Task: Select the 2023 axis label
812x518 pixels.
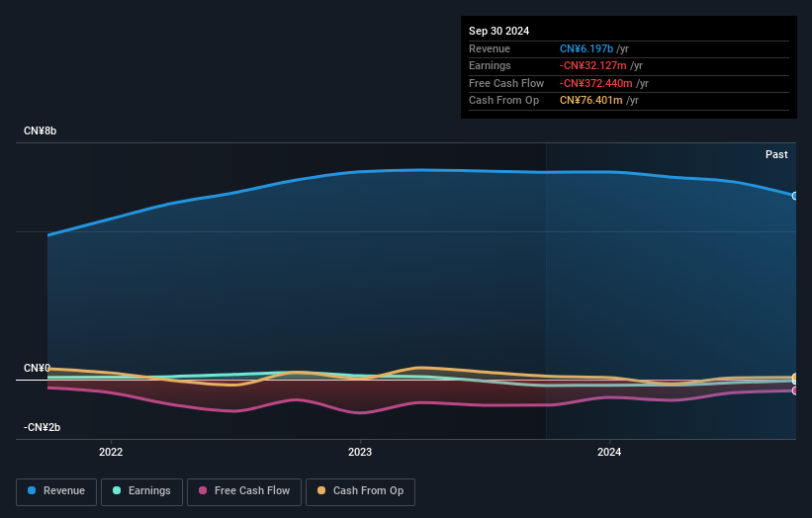Action: point(360,452)
